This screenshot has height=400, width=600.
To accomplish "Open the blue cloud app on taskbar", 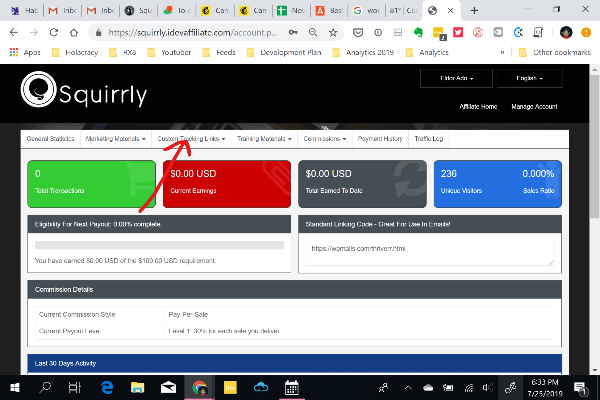I will [x=261, y=388].
